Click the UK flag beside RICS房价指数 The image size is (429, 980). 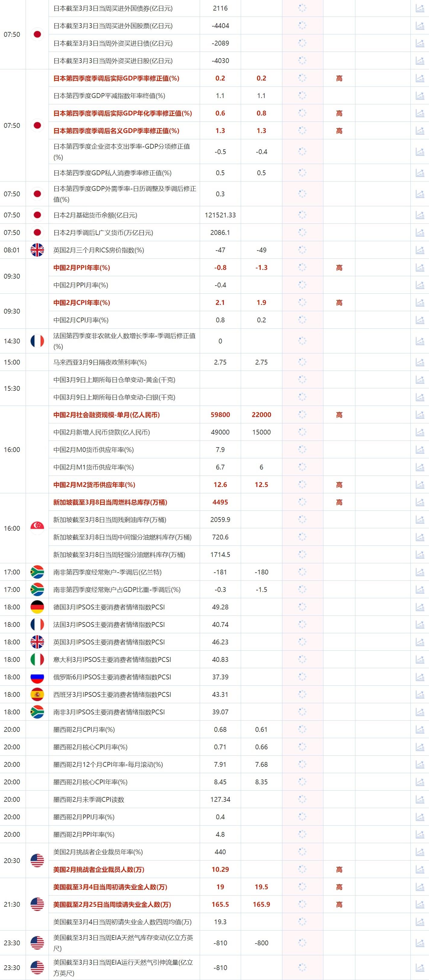37,250
